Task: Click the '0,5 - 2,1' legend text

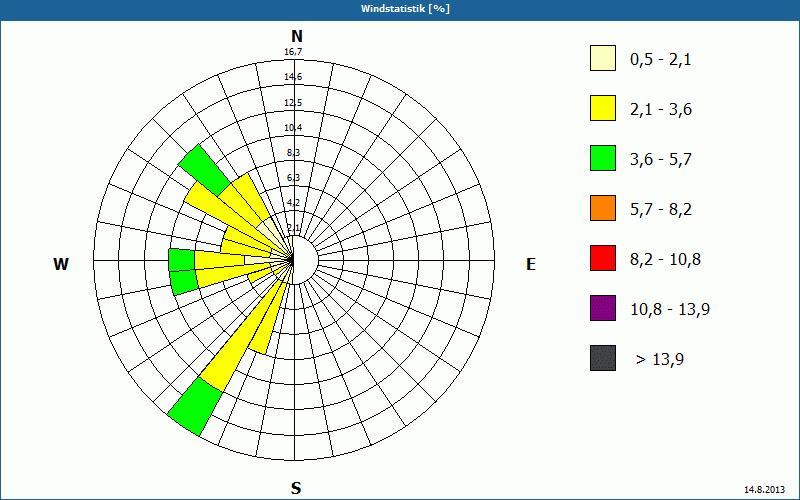Action: 660,60
